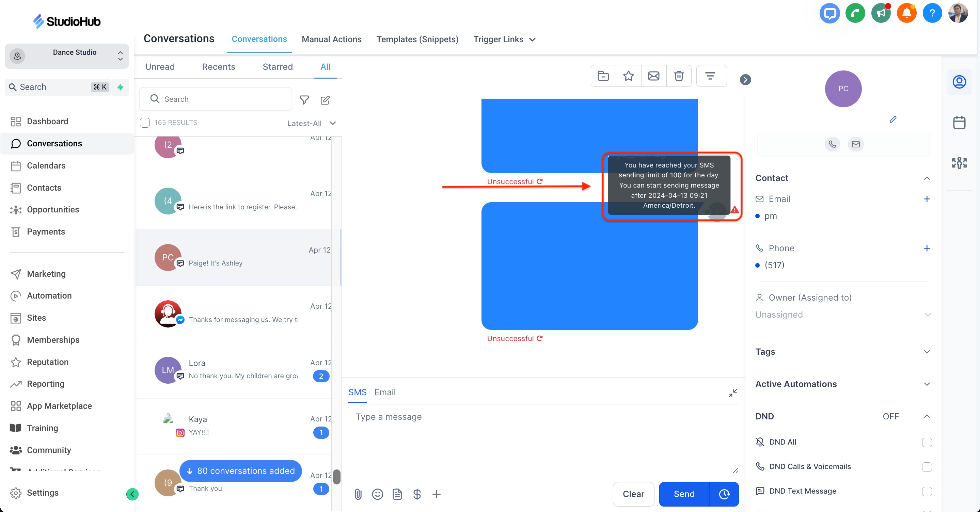The width and height of the screenshot is (980, 512).
Task: Open the emoji picker icon
Action: click(x=377, y=494)
